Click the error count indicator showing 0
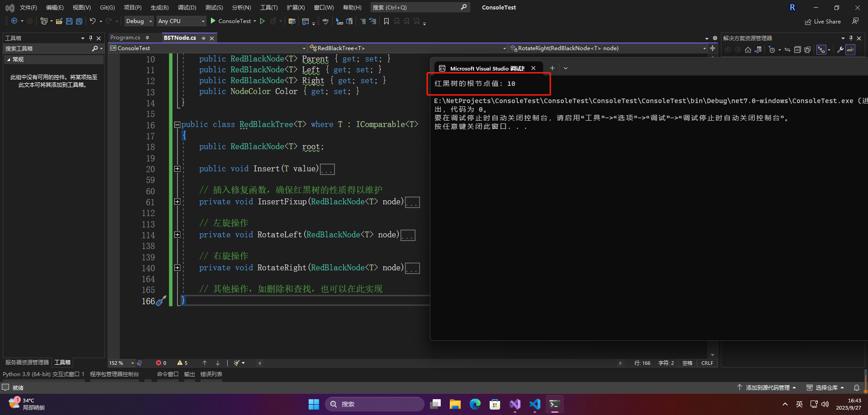 (161, 363)
